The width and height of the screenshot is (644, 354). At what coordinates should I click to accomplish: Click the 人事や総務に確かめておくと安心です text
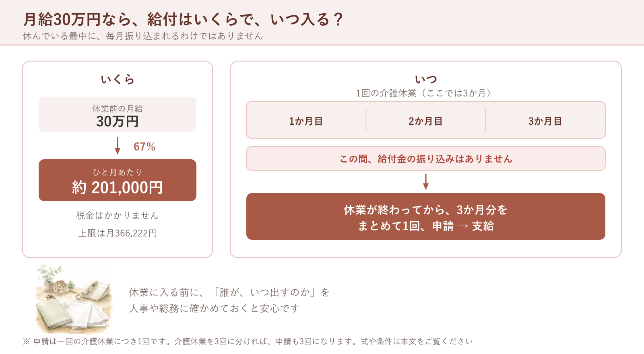pyautogui.click(x=215, y=309)
